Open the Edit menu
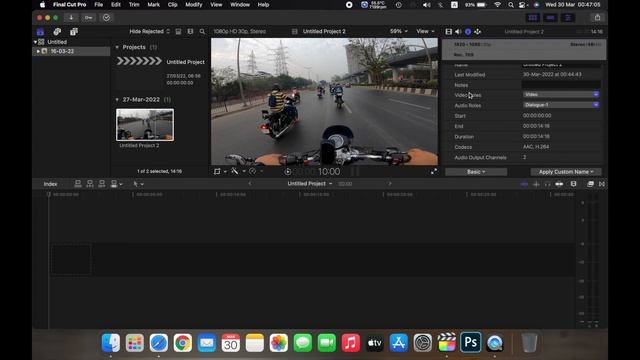Screen dimensions: 640x360 coord(116,5)
